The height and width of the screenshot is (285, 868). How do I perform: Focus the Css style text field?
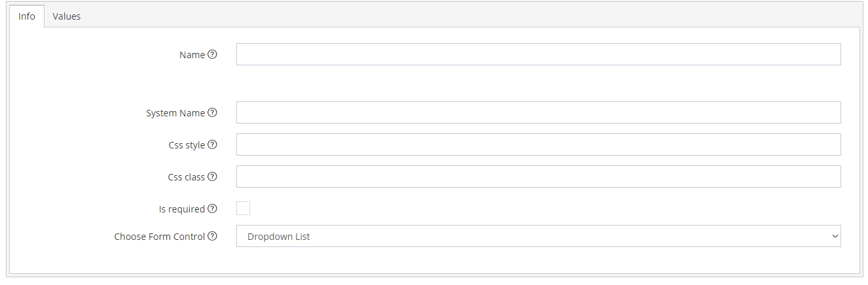point(538,144)
